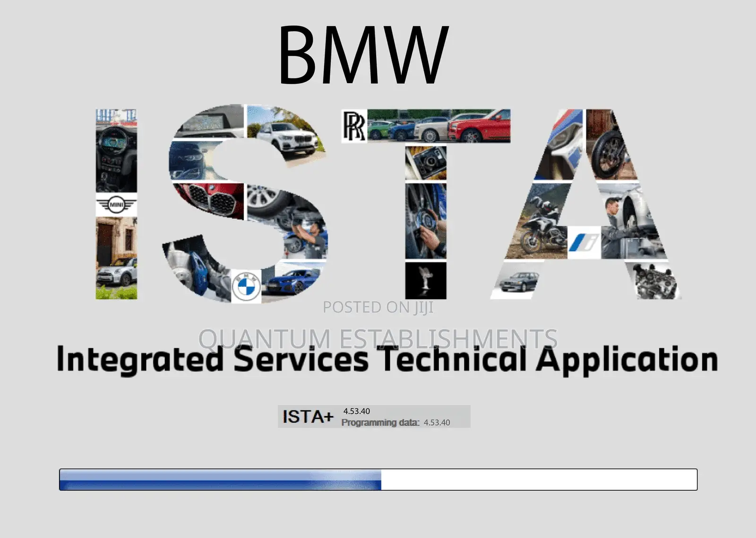Viewport: 756px width, 538px height.
Task: Click the MINI logo in letter I
Action: [116, 205]
